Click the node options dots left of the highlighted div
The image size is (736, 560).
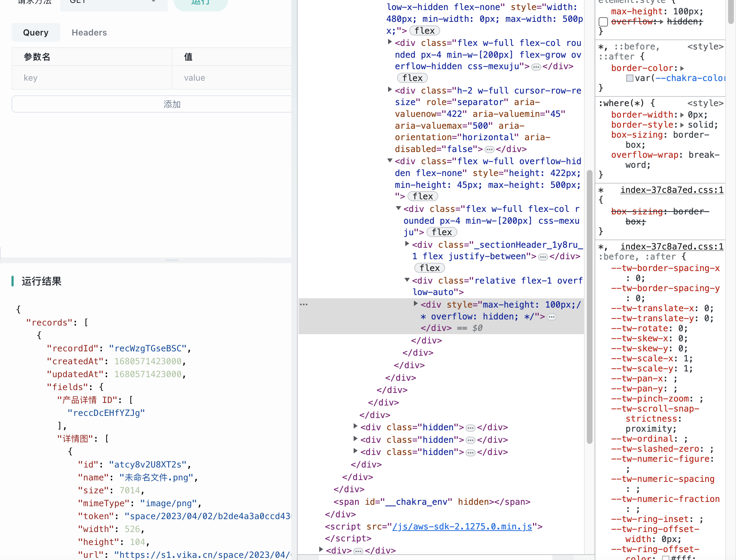[304, 304]
